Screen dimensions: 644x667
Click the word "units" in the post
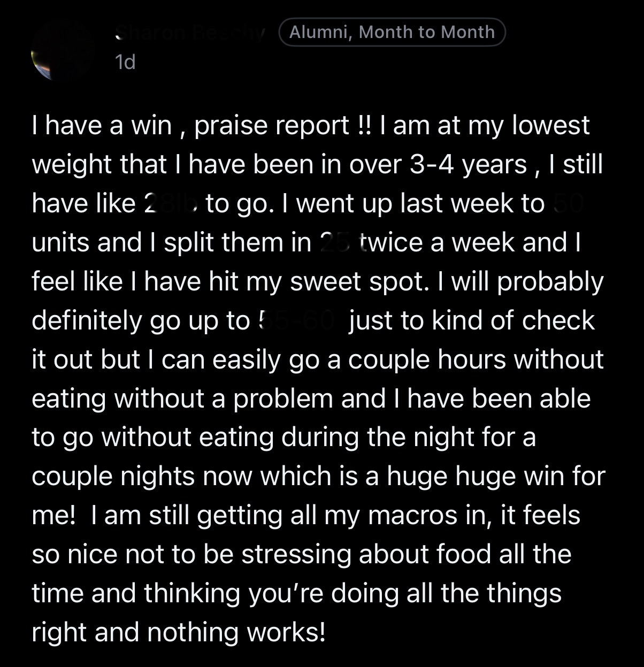[63, 242]
